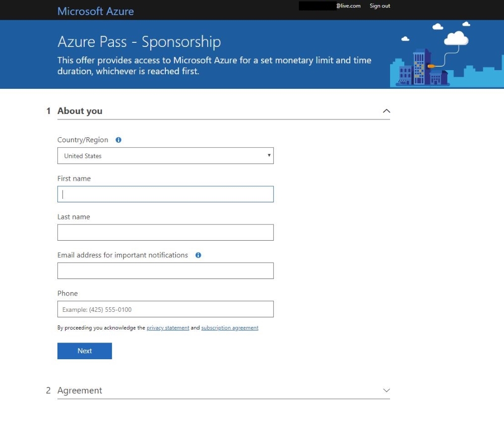Click the Phone number field

pyautogui.click(x=165, y=309)
